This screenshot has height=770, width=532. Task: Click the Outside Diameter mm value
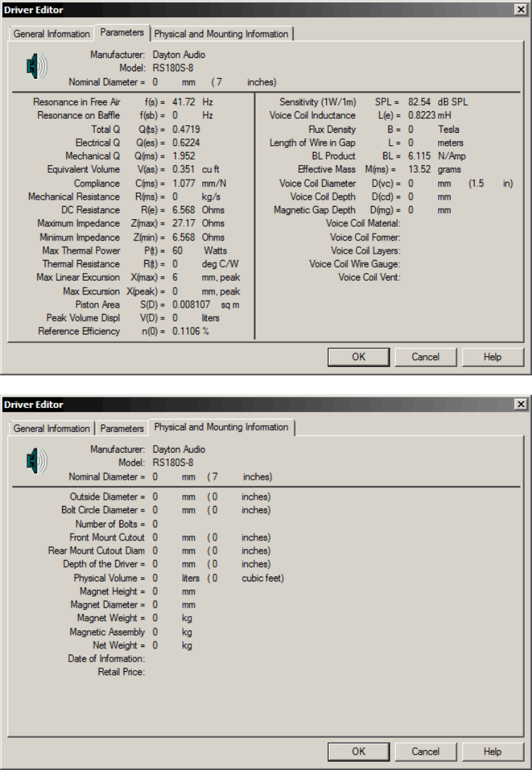click(x=155, y=497)
